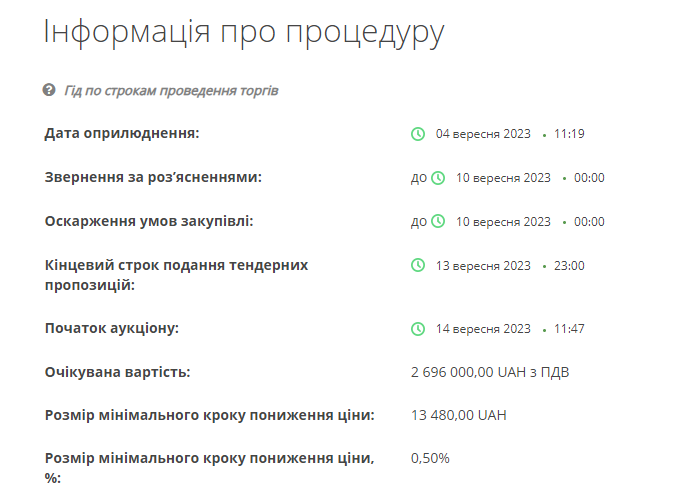This screenshot has width=696, height=497.
Task: Click the 'Звернення за роз'ясненнями:' label
Action: [x=153, y=177]
